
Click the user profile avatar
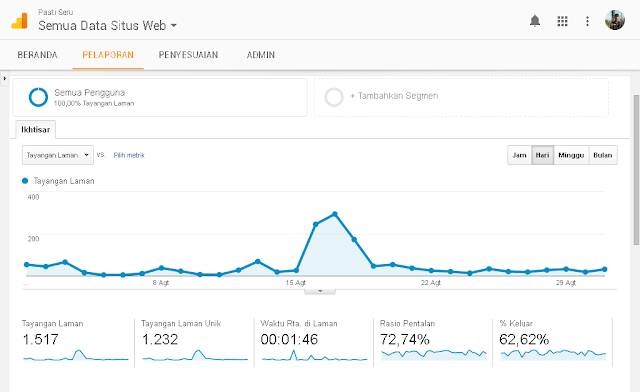(x=615, y=20)
